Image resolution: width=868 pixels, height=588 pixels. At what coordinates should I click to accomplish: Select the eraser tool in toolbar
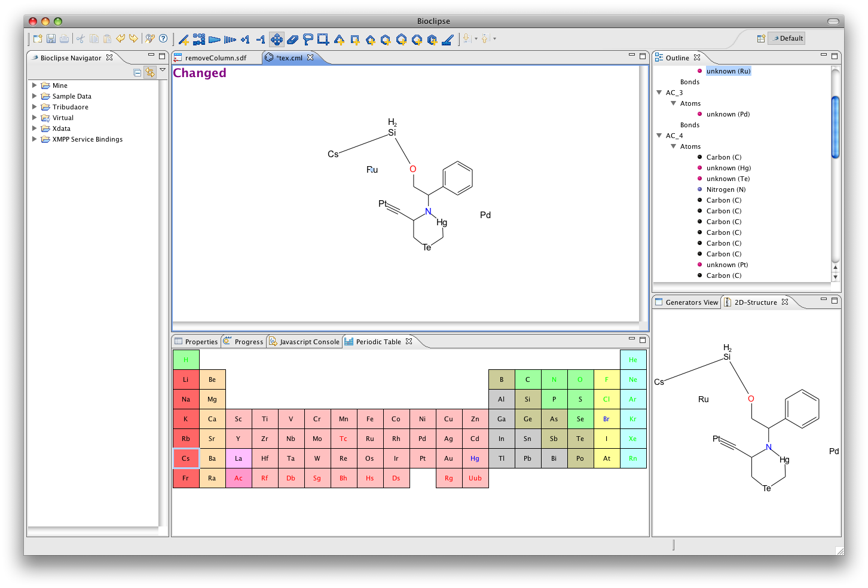tap(292, 39)
